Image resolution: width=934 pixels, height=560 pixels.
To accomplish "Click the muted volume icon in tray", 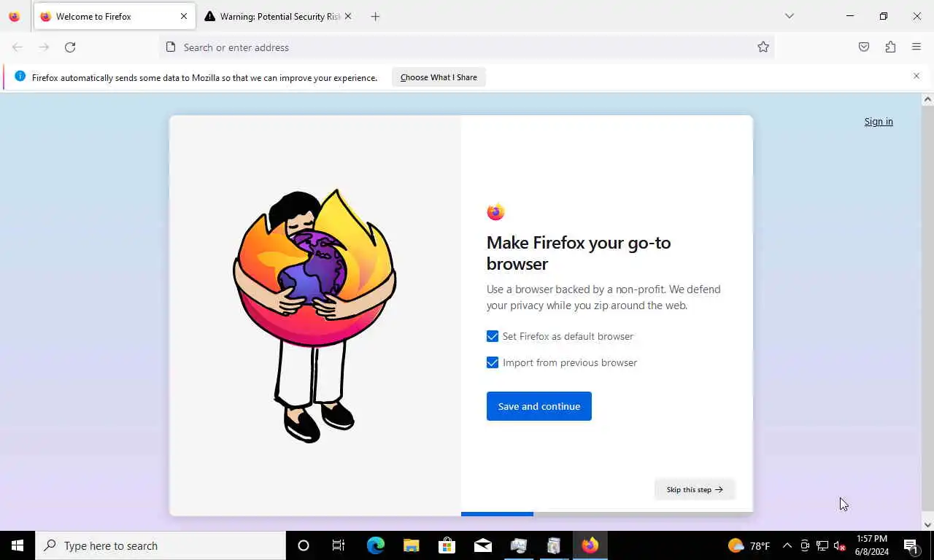I will [x=839, y=545].
